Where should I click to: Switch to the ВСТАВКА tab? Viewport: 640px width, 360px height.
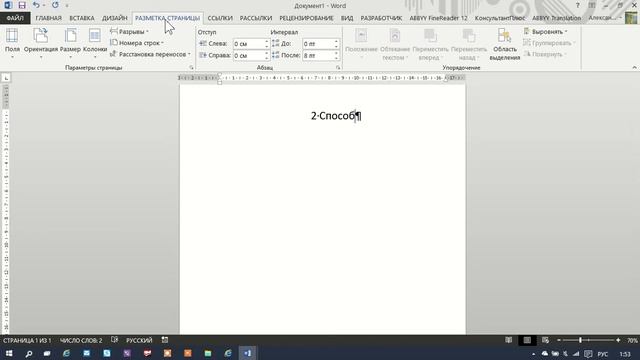coord(82,18)
